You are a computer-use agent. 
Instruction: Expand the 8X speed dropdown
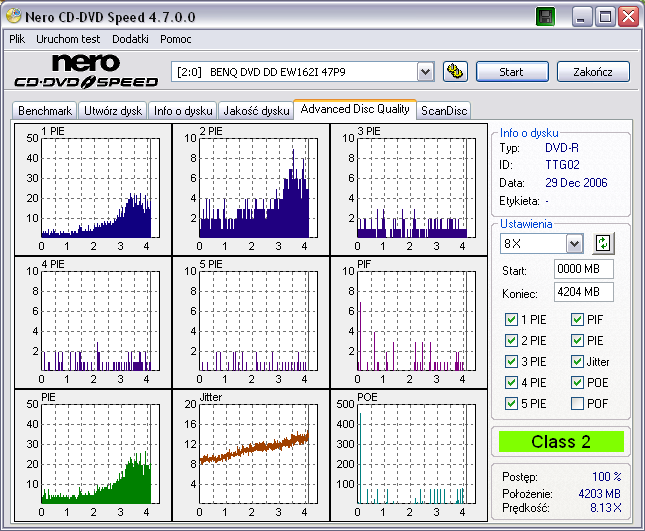coord(574,244)
